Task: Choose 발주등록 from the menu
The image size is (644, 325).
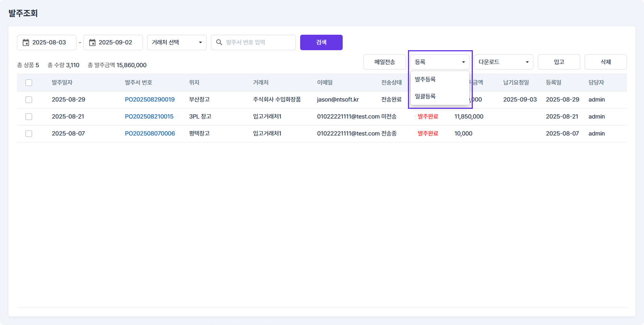Action: 425,80
